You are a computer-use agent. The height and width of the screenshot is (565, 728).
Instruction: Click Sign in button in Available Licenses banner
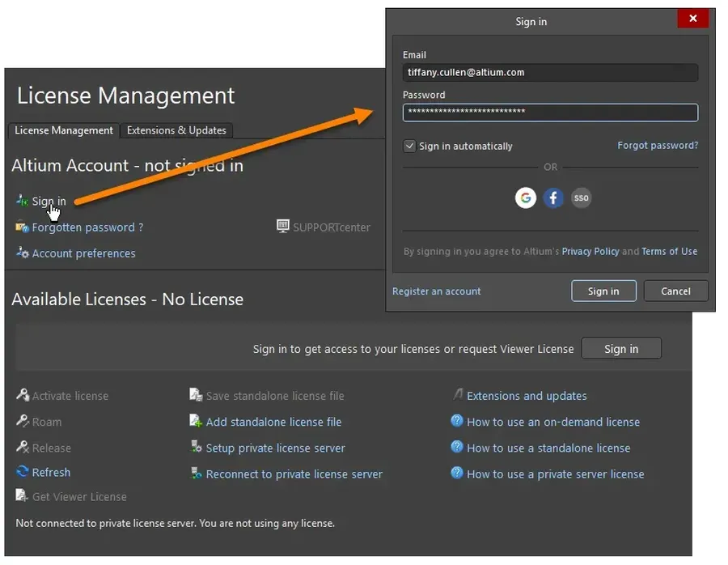point(621,349)
